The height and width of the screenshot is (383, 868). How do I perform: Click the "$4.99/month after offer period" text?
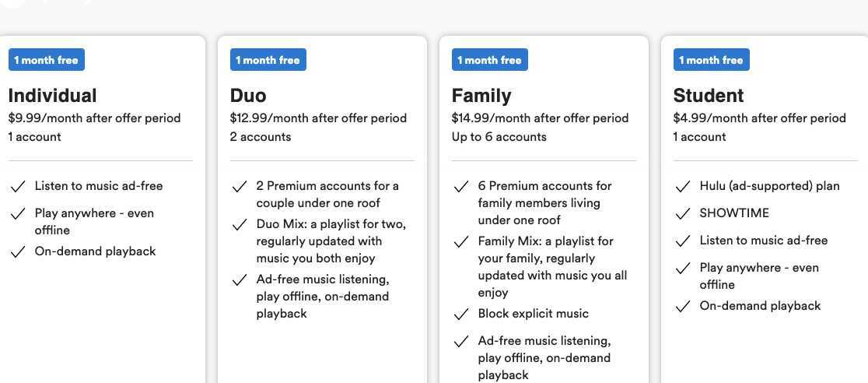759,118
